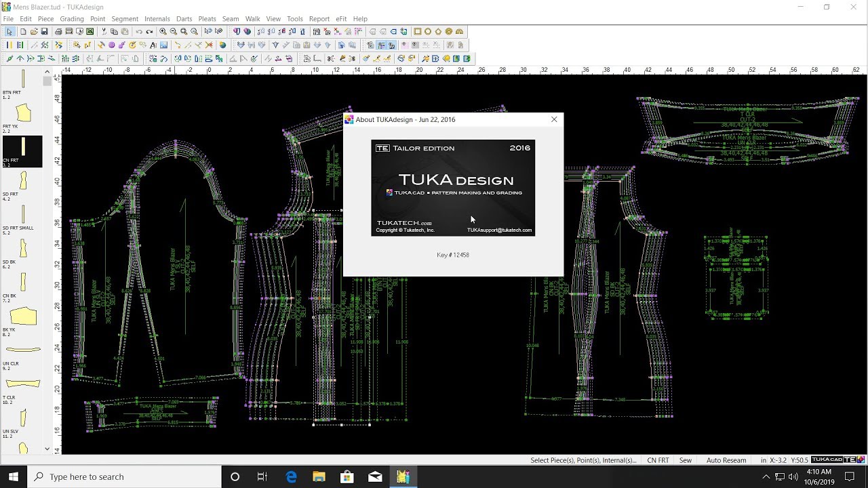Click the hammer notch tool icon

101,45
